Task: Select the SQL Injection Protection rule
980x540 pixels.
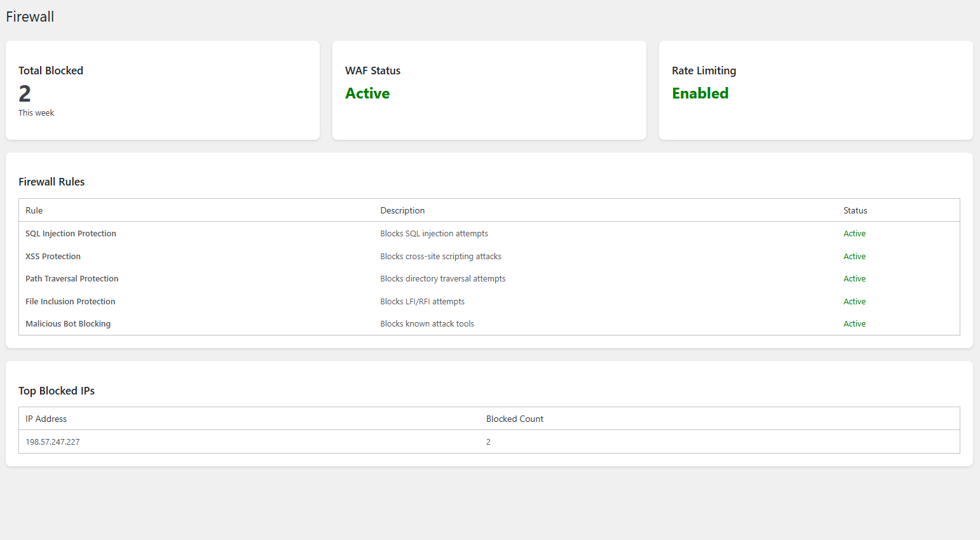Action: pyautogui.click(x=71, y=234)
